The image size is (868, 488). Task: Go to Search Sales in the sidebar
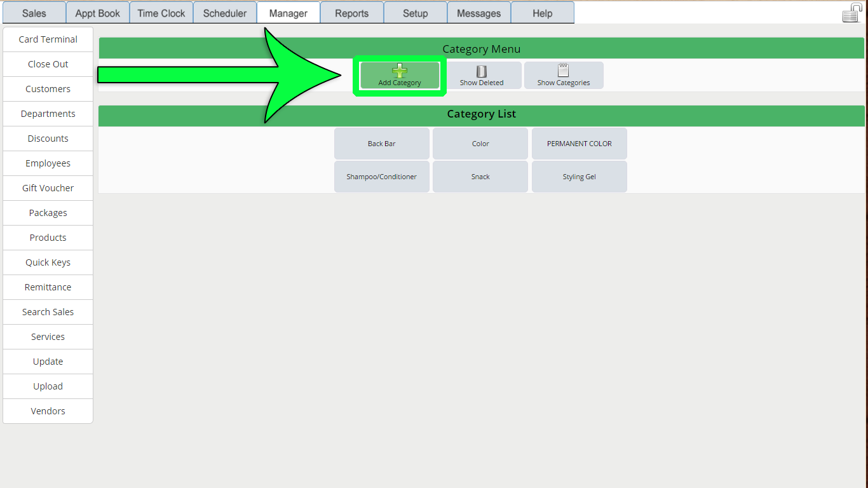click(48, 312)
